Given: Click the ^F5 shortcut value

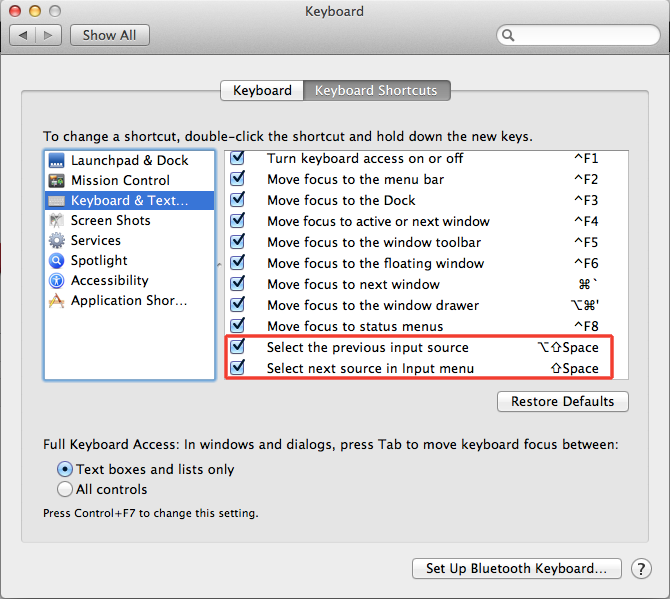Looking at the screenshot, I should [x=586, y=242].
